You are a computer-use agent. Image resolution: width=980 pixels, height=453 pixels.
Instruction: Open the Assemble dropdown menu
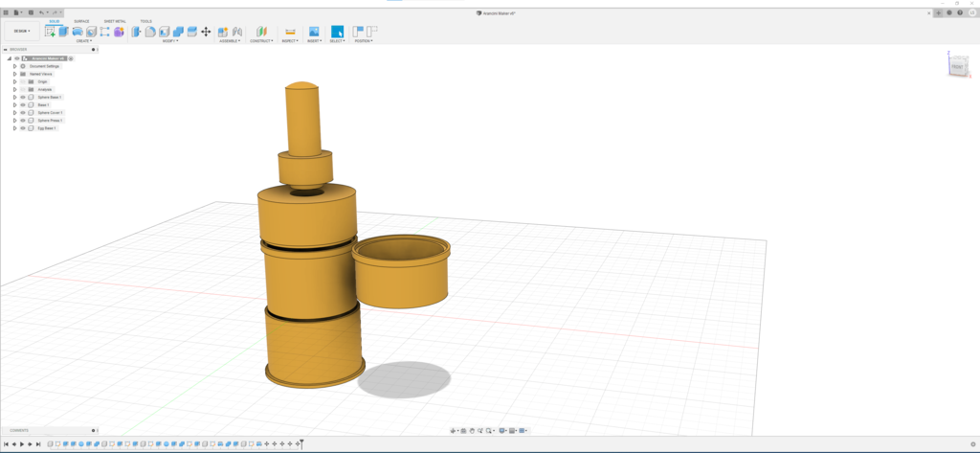coord(230,40)
